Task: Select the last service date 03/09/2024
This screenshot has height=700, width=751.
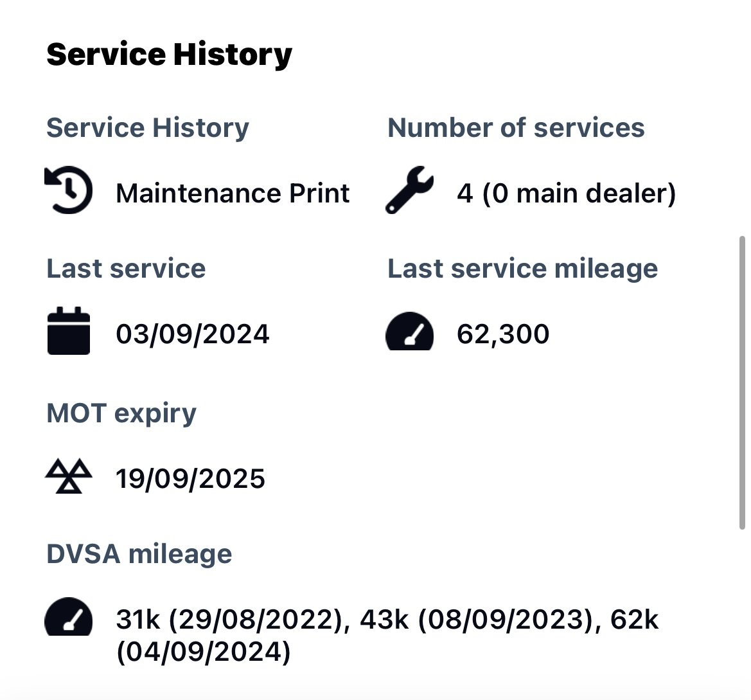Action: tap(193, 334)
